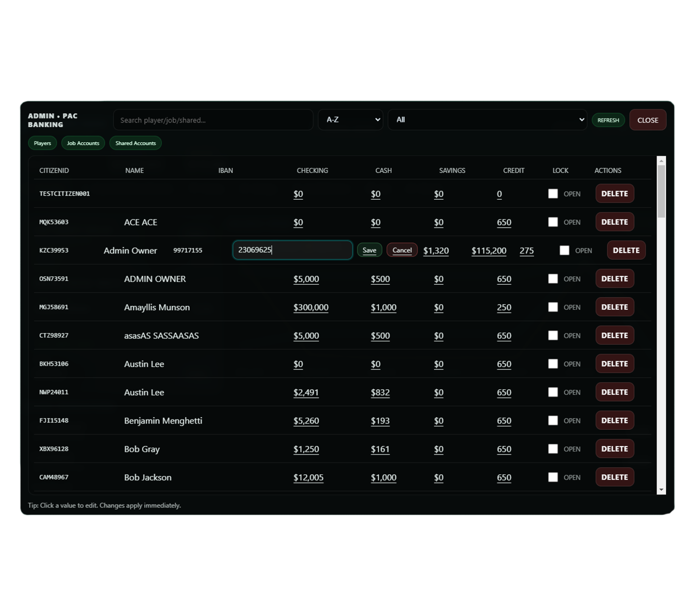This screenshot has width=695, height=616.
Task: Edit Amayllis Munson checking $300,000
Action: click(311, 307)
